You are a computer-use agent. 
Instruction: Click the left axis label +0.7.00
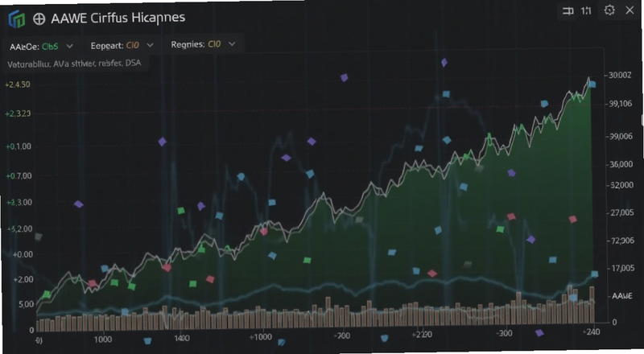(x=19, y=175)
